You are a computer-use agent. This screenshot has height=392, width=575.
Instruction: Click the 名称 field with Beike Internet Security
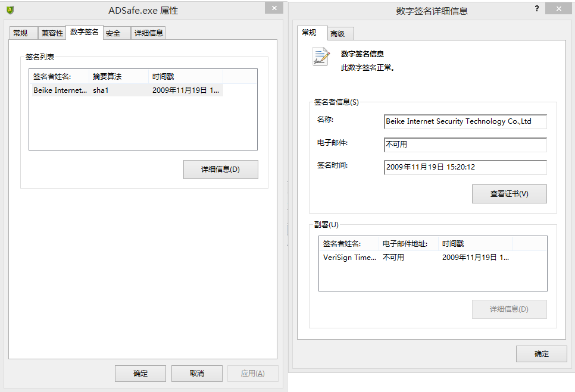(x=465, y=121)
